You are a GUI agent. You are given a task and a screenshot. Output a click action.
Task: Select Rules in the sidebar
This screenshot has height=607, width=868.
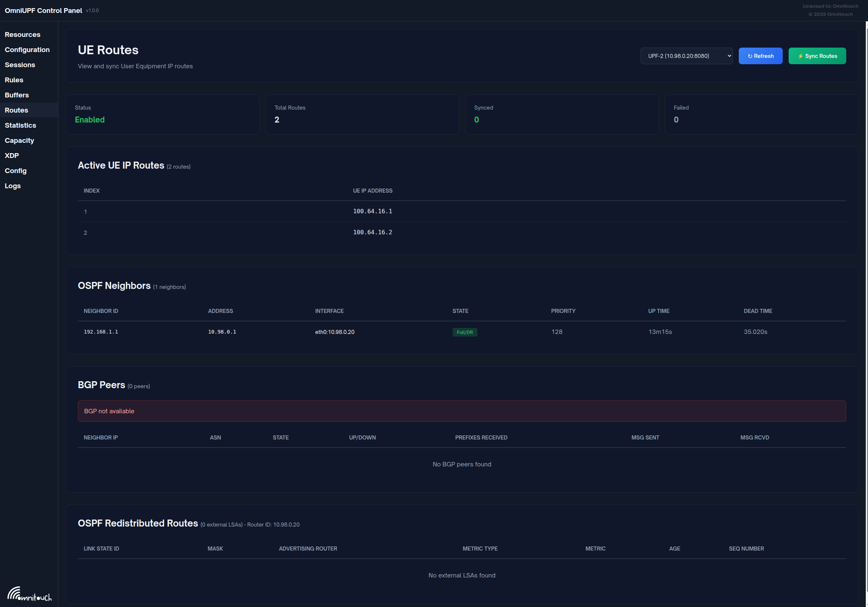pyautogui.click(x=14, y=80)
